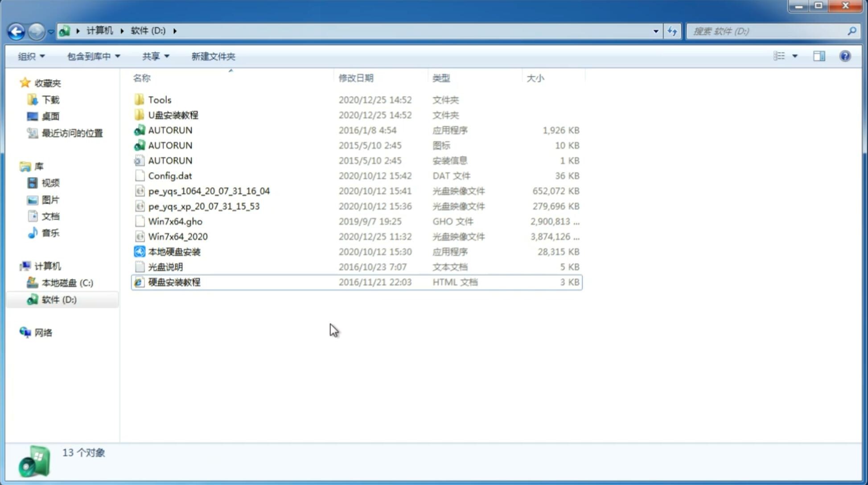Click 包含到库中 button
This screenshot has width=868, height=485.
pos(93,56)
